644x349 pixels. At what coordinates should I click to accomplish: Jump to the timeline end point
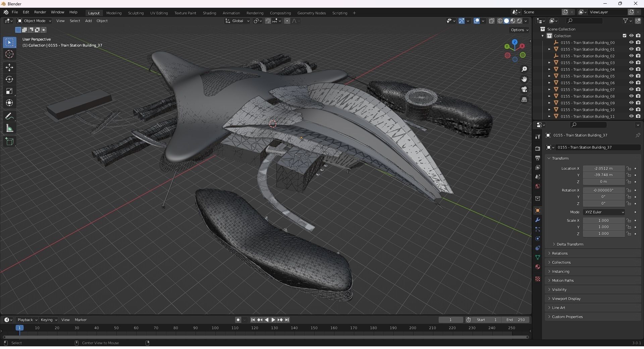287,320
